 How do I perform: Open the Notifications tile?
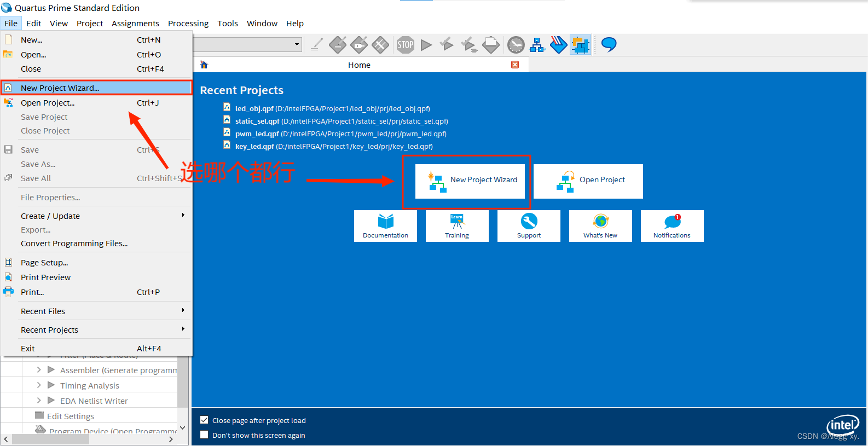(x=672, y=226)
